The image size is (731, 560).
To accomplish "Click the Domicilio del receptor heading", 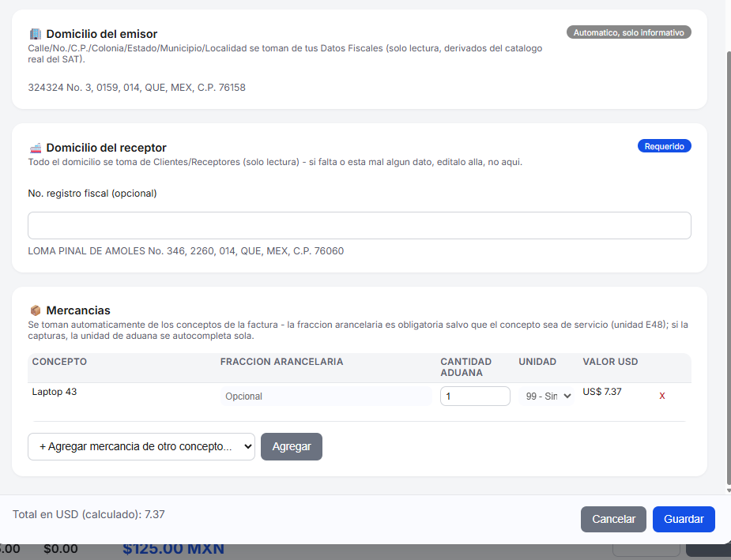I will pos(107,148).
